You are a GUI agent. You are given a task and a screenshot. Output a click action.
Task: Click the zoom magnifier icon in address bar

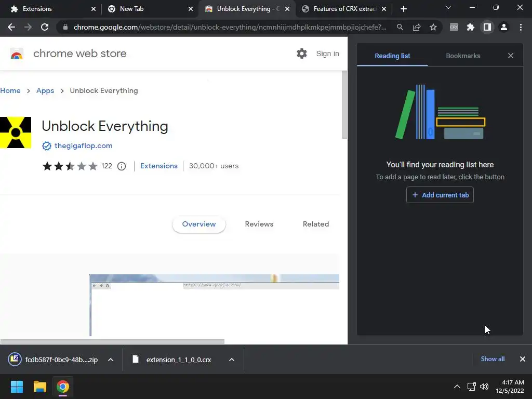tap(400, 27)
